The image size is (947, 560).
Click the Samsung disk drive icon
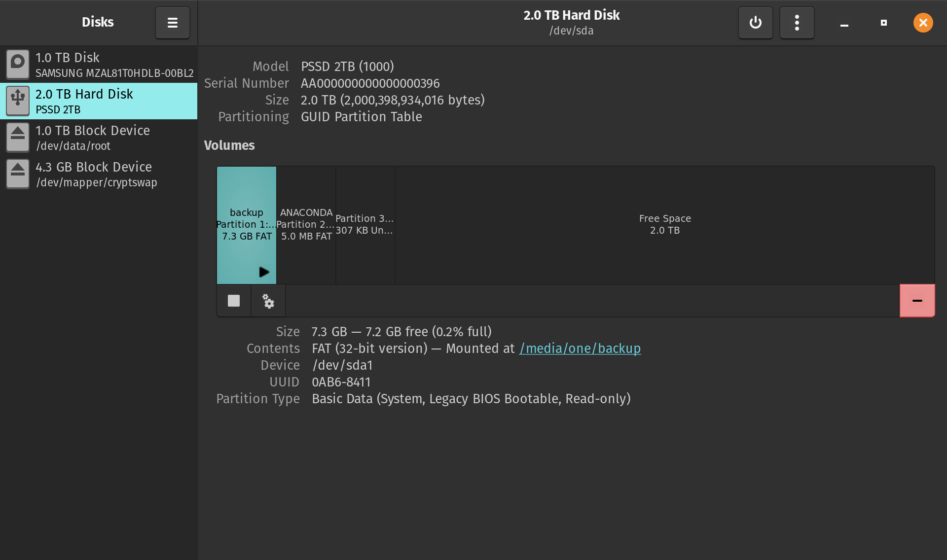click(18, 65)
